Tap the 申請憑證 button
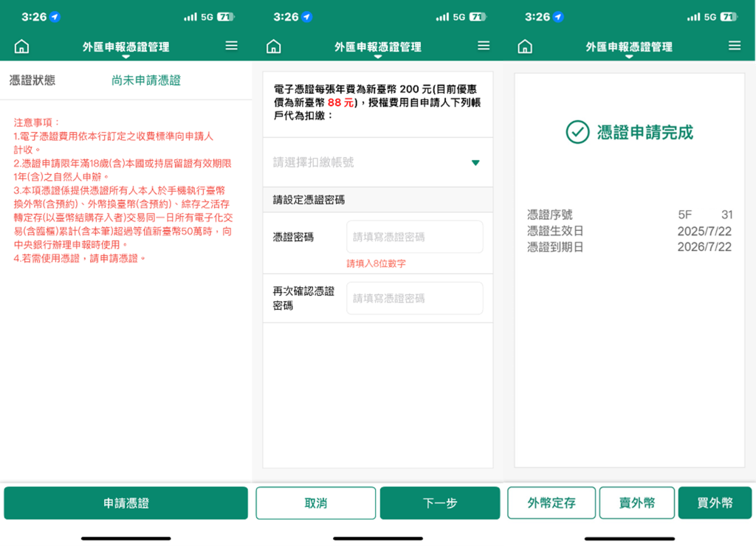The image size is (756, 546). [x=126, y=503]
